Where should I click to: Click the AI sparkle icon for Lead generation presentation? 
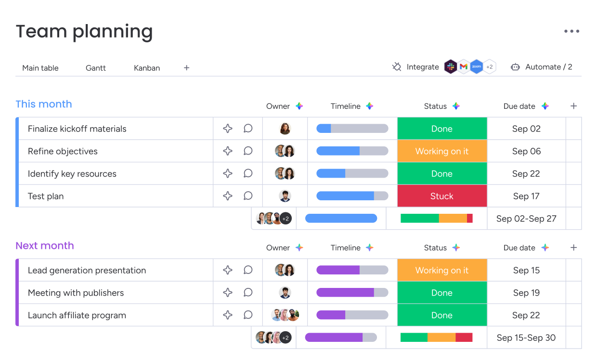[x=228, y=270]
